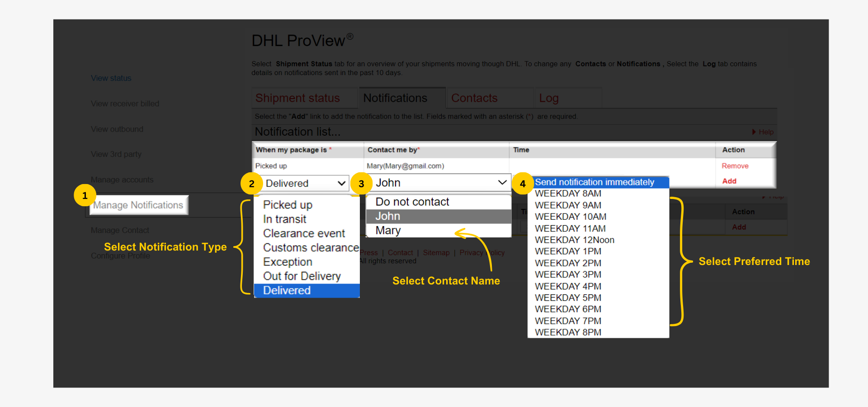Click the Mary(Mary@gmail.com) contact cell

pyautogui.click(x=406, y=166)
